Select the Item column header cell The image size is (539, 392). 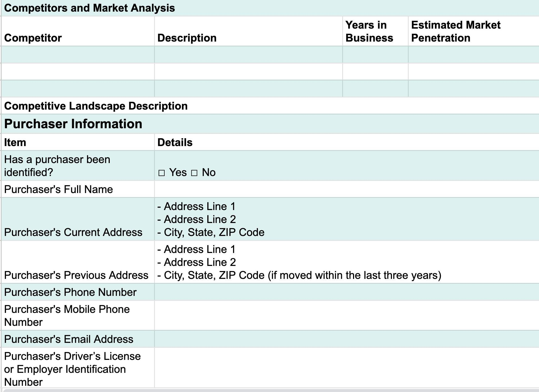tap(78, 142)
